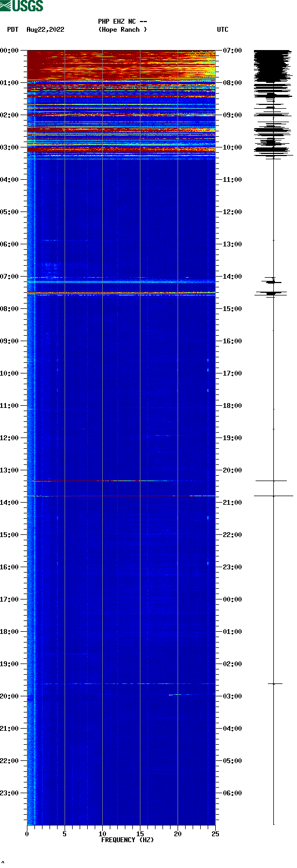Image resolution: width=297 pixels, height=868 pixels.
Task: Click the 18:00 UTC time label
Action: pyautogui.click(x=232, y=406)
